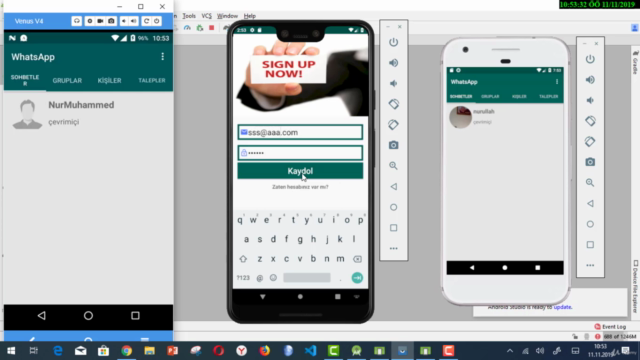This screenshot has height=360, width=640.
Task: Click the Kaydol button
Action: (x=300, y=171)
